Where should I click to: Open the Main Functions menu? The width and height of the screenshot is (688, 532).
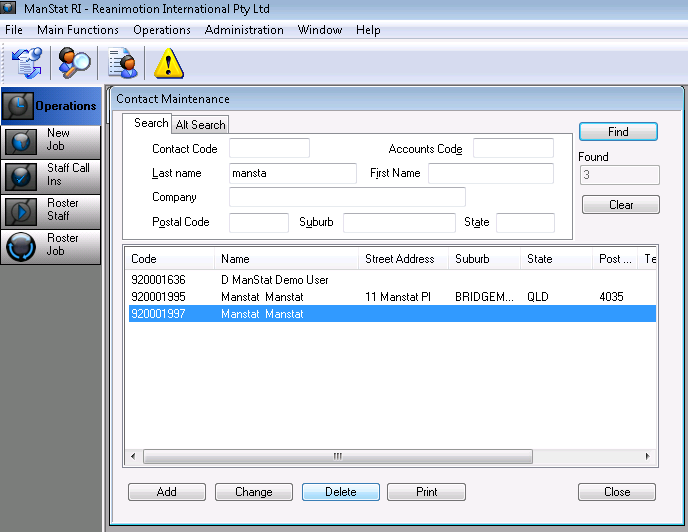(x=77, y=30)
